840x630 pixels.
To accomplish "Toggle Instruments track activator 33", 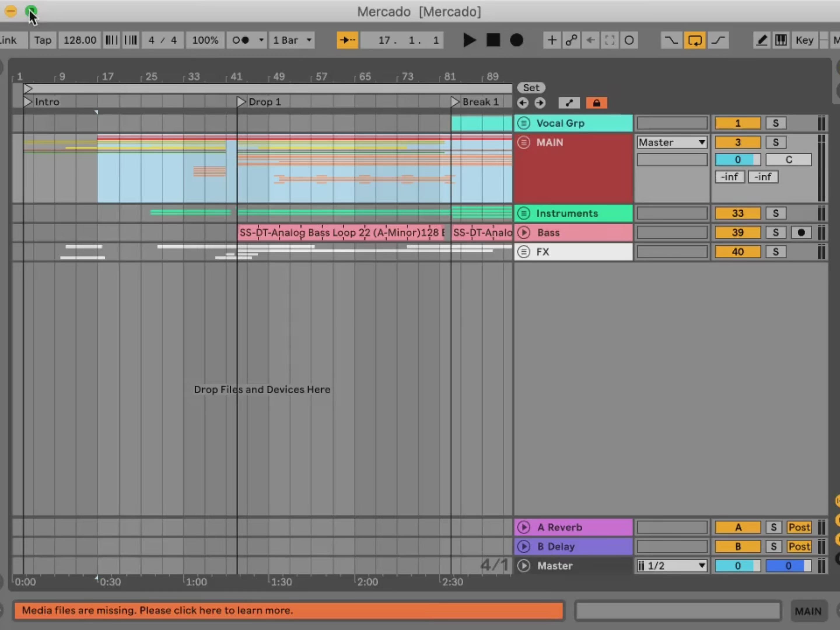I will 737,213.
